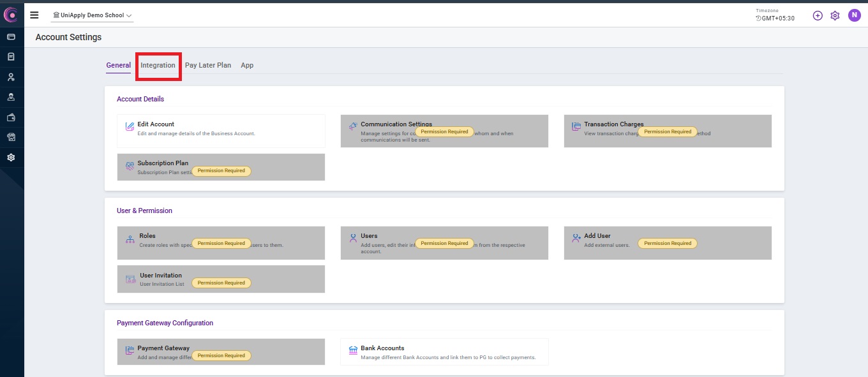This screenshot has height=377, width=868.
Task: Click the card icon in the sidebar
Action: point(11,37)
